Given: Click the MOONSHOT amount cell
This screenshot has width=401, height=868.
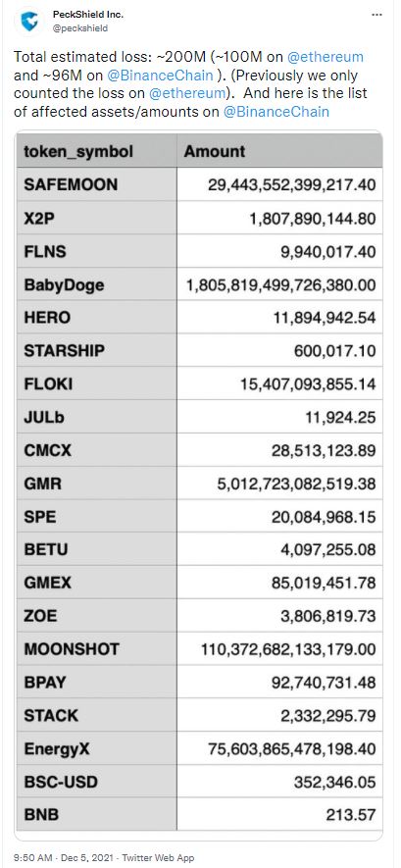Looking at the screenshot, I should (279, 648).
